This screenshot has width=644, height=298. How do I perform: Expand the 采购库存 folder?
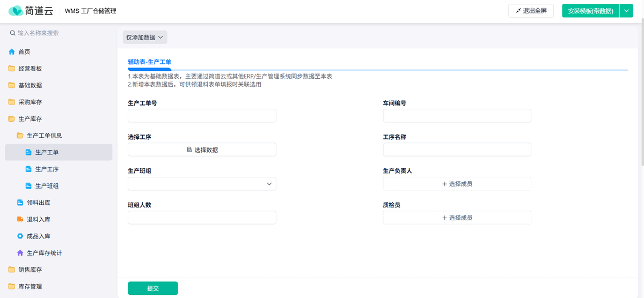[58, 102]
